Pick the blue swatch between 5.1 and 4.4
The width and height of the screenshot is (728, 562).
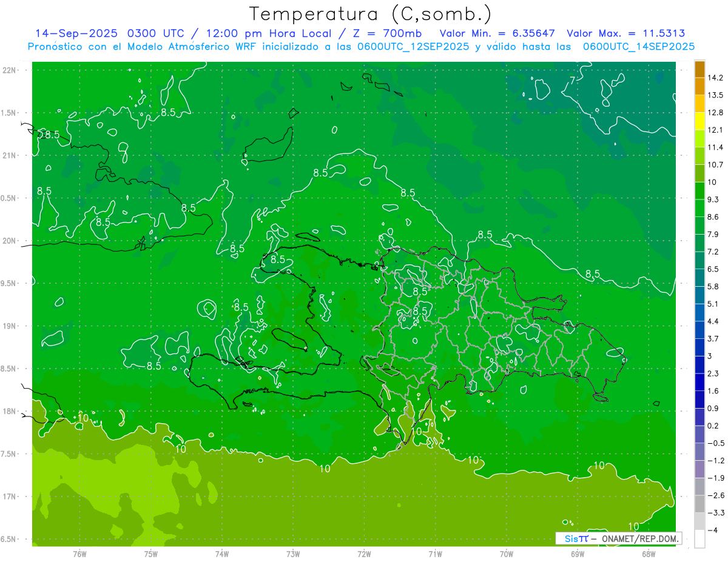(699, 313)
